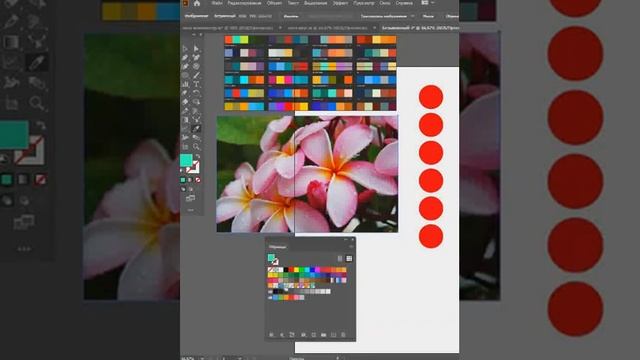Screen dimensions: 640x360
Task: Swap fill and stroke with the curved arrow
Action: [198, 156]
